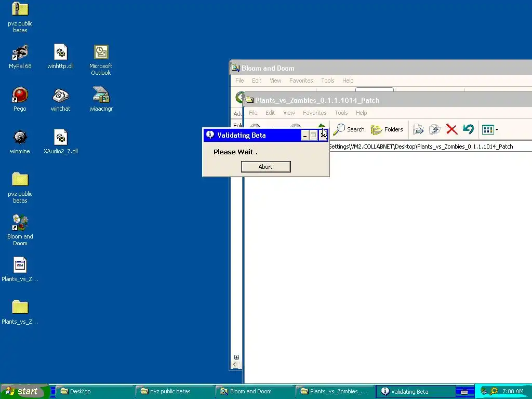
Task: Switch to Plants_vs_Zombies_... taskbar button
Action: click(x=335, y=391)
